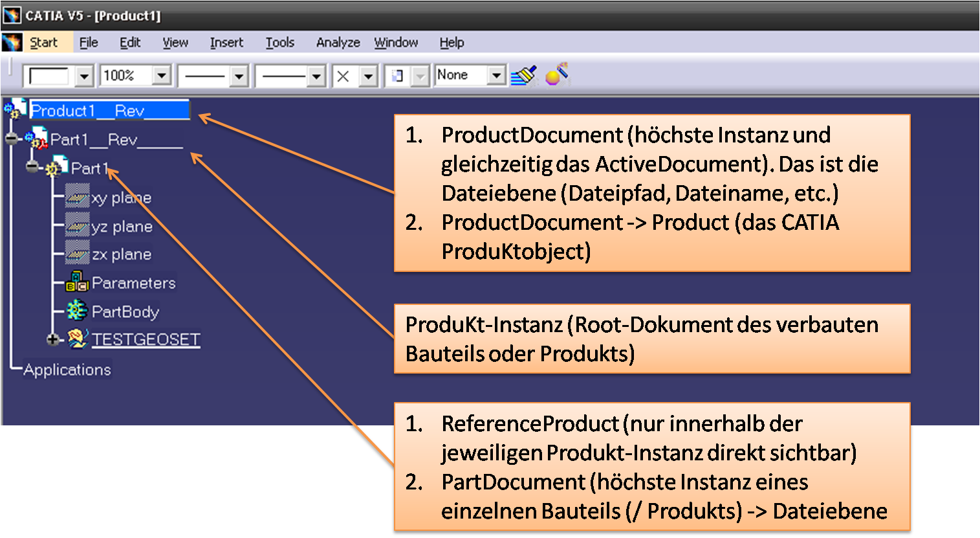
Task: Click the CATIA V5 title bar icon
Action: (x=12, y=15)
